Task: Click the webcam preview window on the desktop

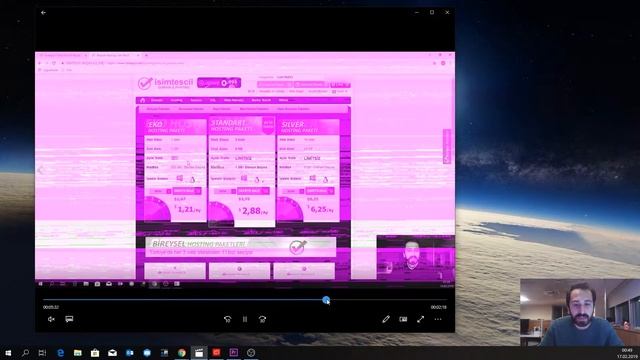Action: 580,313
